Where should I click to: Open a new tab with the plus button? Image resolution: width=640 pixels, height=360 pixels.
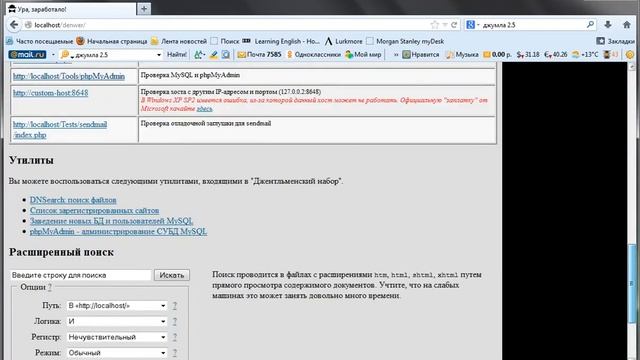click(144, 9)
